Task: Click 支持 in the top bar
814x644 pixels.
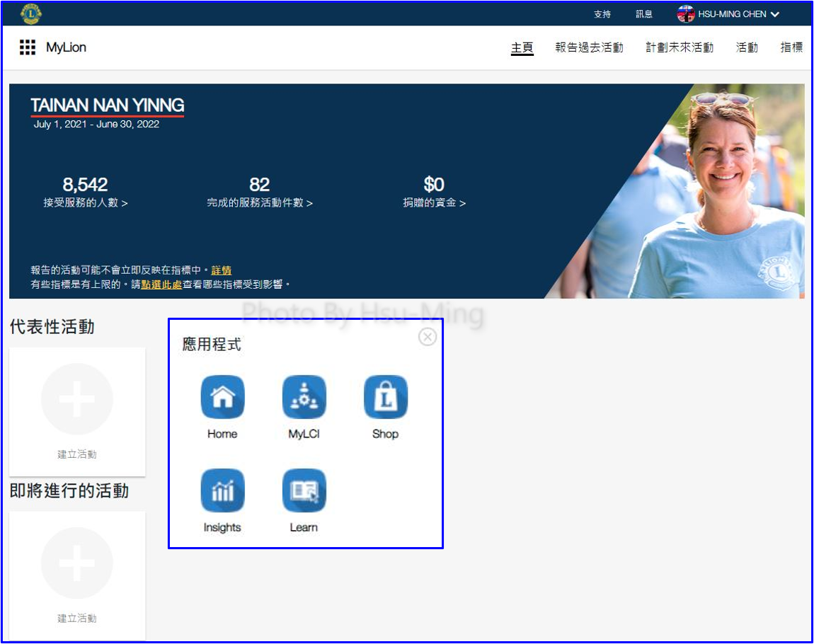Action: 602,14
